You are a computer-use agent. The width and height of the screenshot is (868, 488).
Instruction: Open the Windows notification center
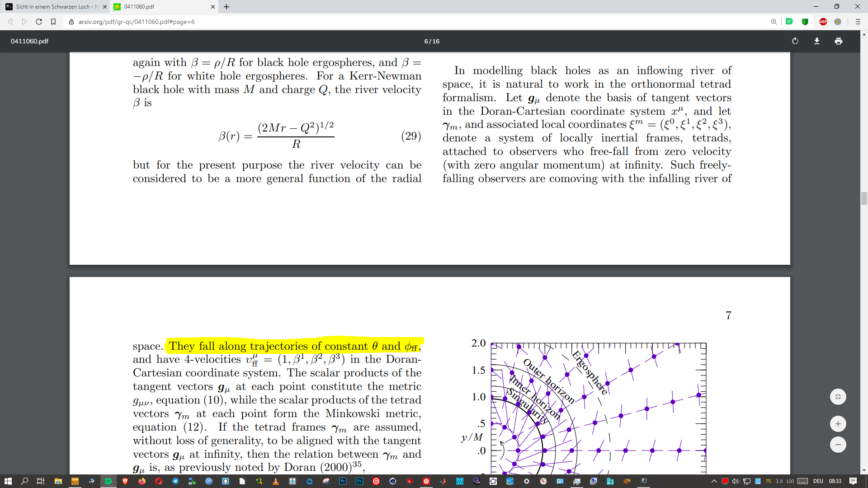[853, 481]
